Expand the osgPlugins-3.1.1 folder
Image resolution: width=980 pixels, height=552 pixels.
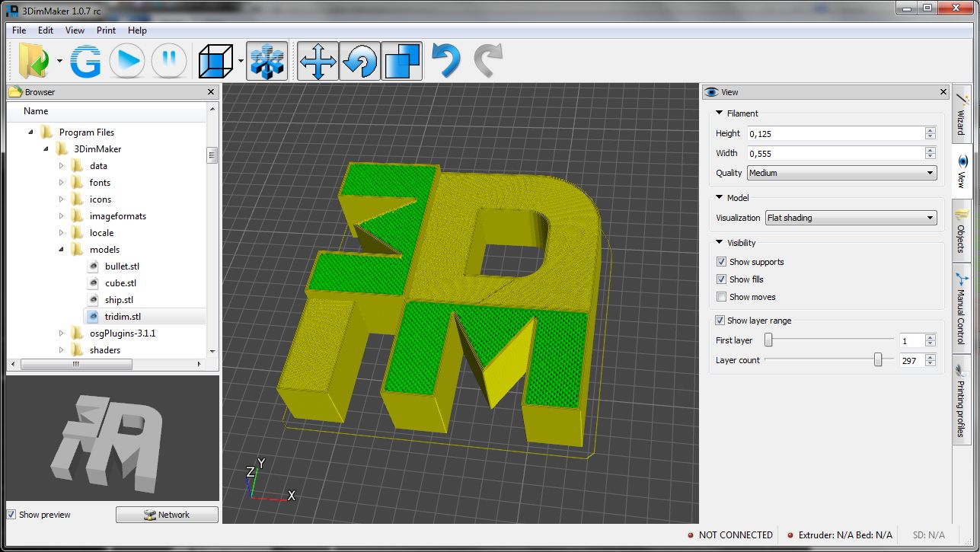tap(62, 333)
